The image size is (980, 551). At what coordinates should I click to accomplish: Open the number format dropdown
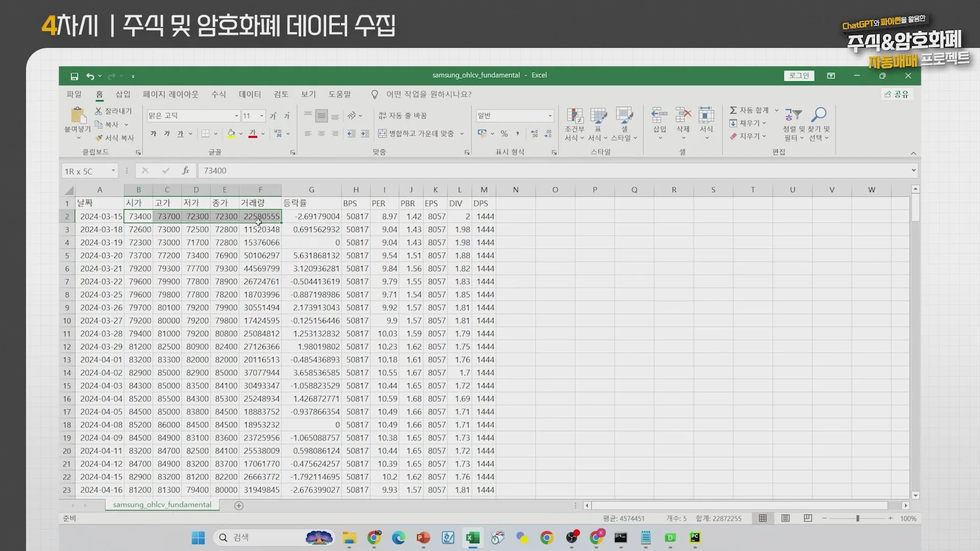[550, 116]
